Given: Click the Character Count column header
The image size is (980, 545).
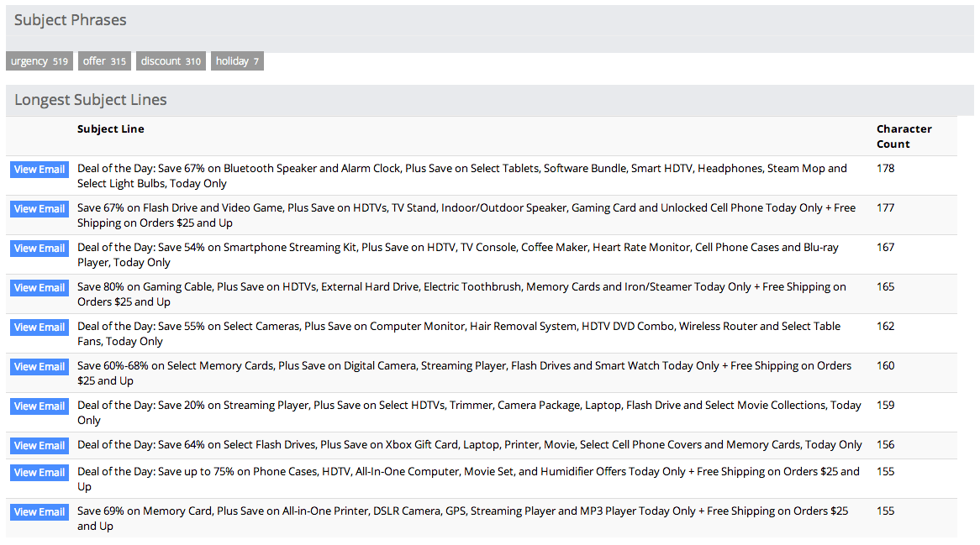Looking at the screenshot, I should [x=904, y=136].
